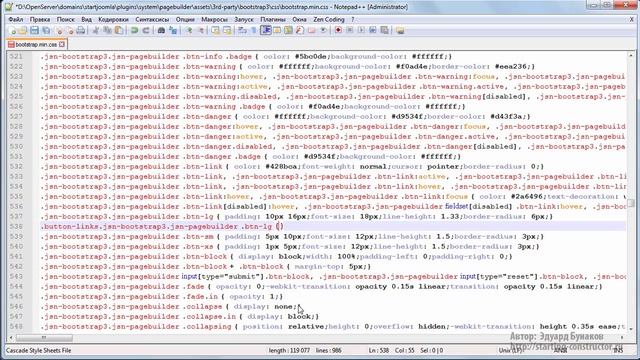
Task: Create a new file via toolbar icon
Action: [12, 31]
